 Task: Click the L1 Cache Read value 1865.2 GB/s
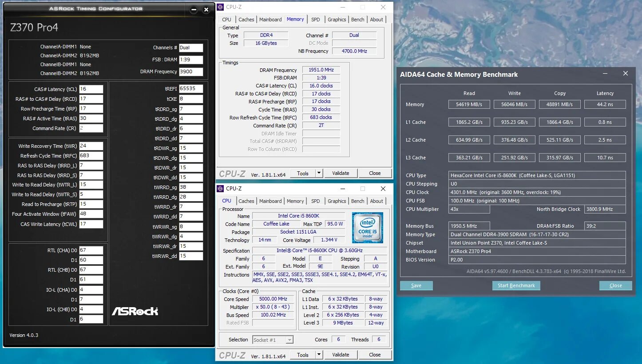pos(469,122)
